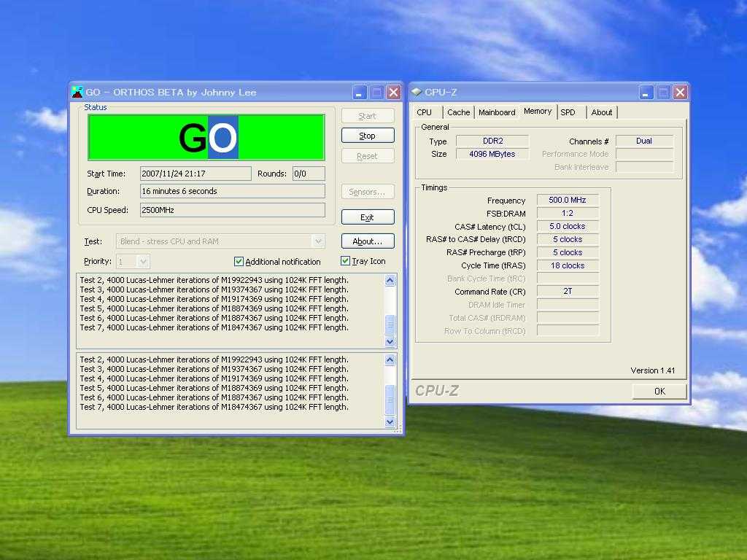Click the green GO status banner
Image resolution: width=747 pixels, height=560 pixels.
point(206,137)
